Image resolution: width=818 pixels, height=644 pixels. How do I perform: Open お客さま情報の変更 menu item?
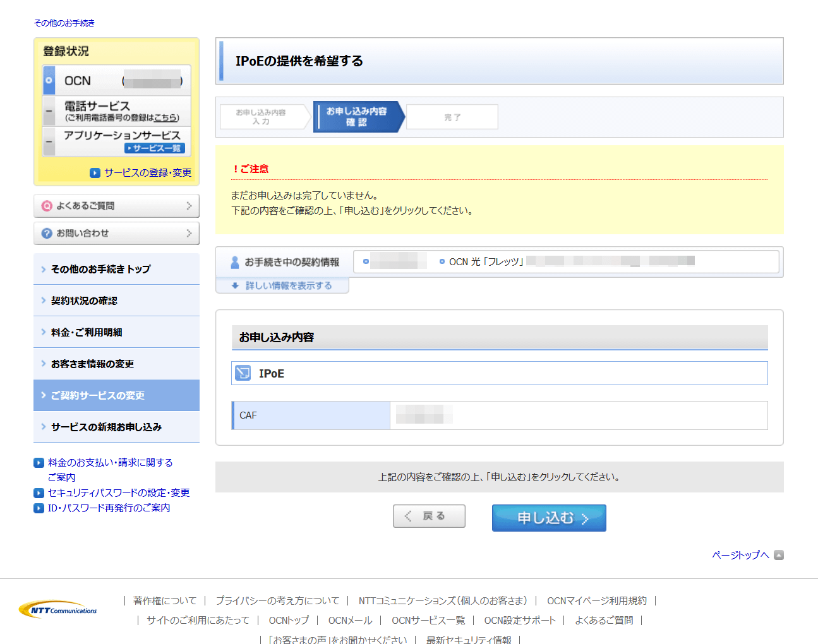[116, 364]
